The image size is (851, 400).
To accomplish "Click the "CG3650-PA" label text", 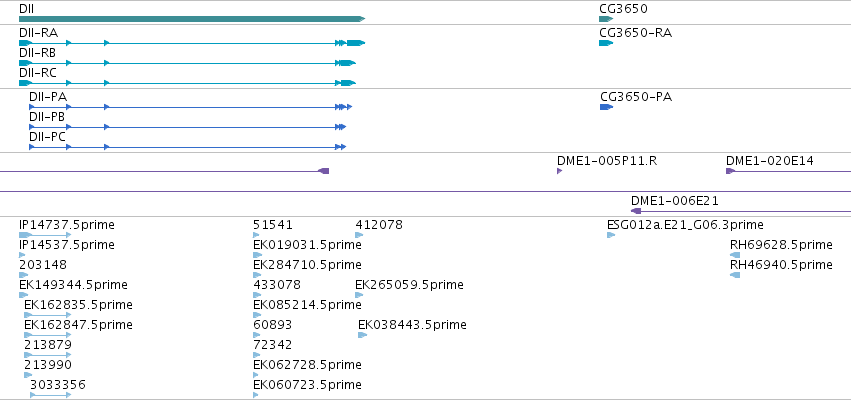I will point(636,97).
